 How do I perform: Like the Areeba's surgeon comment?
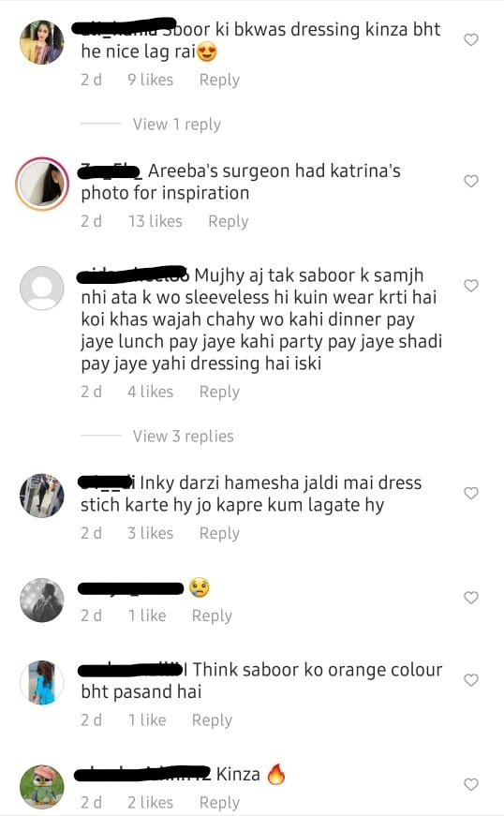point(470,181)
